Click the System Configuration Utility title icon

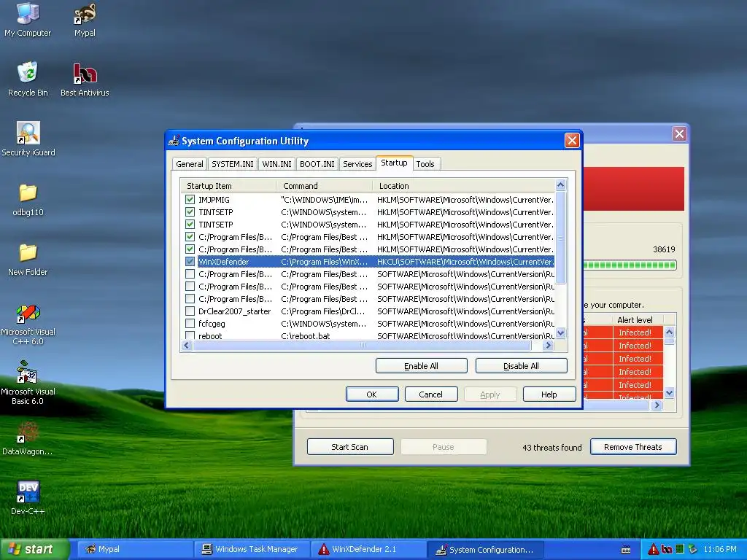(x=174, y=141)
